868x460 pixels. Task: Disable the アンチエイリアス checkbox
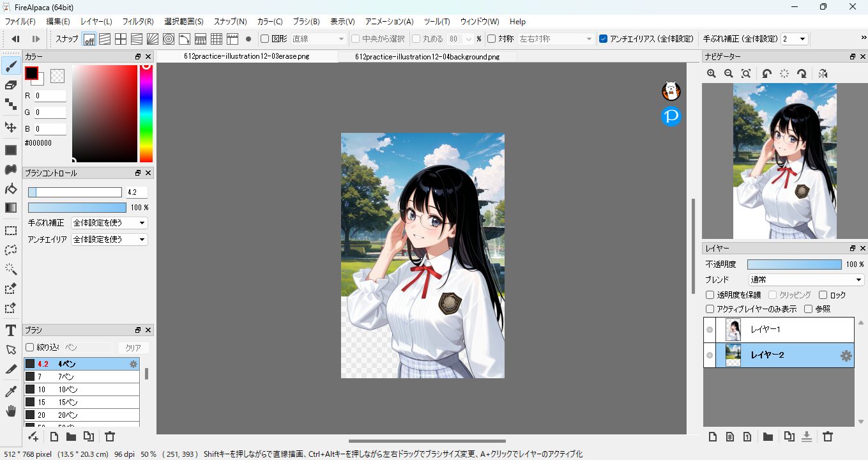pyautogui.click(x=603, y=39)
